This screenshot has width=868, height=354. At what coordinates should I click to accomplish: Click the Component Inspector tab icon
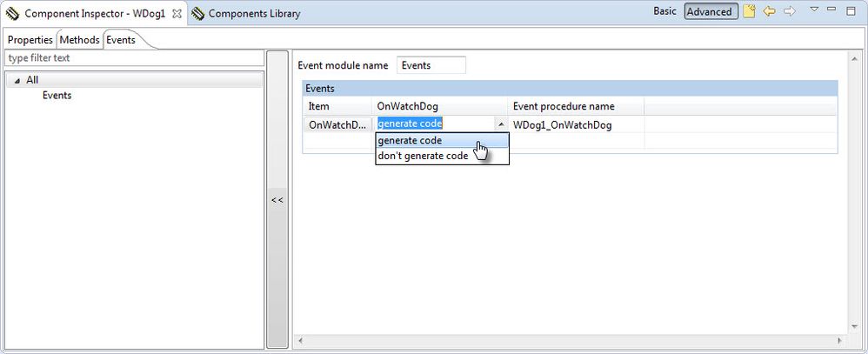[12, 14]
